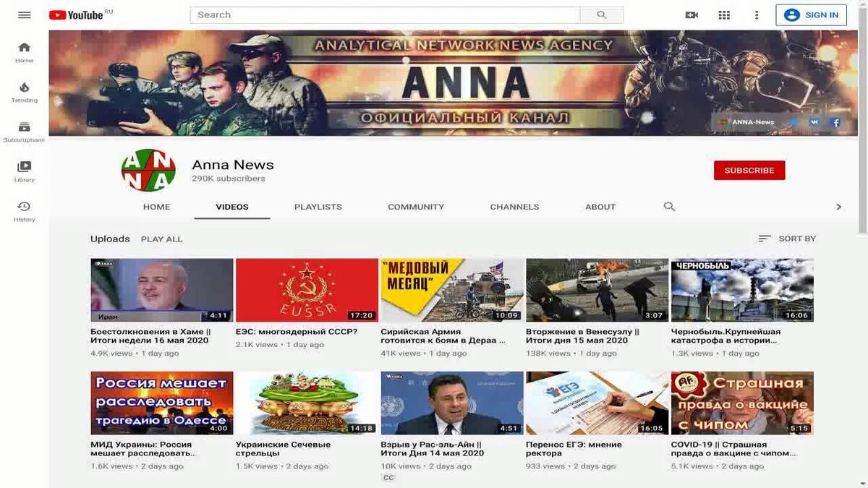
Task: Open the create video camera icon
Action: point(692,15)
